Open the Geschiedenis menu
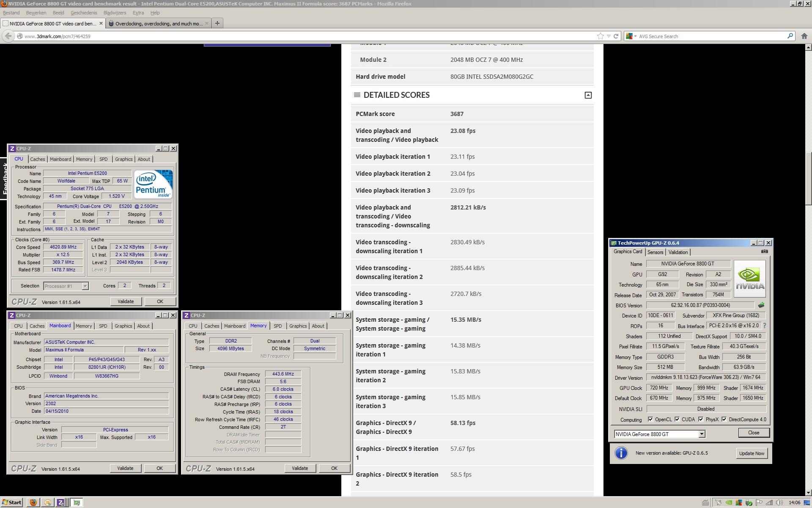 pos(83,13)
